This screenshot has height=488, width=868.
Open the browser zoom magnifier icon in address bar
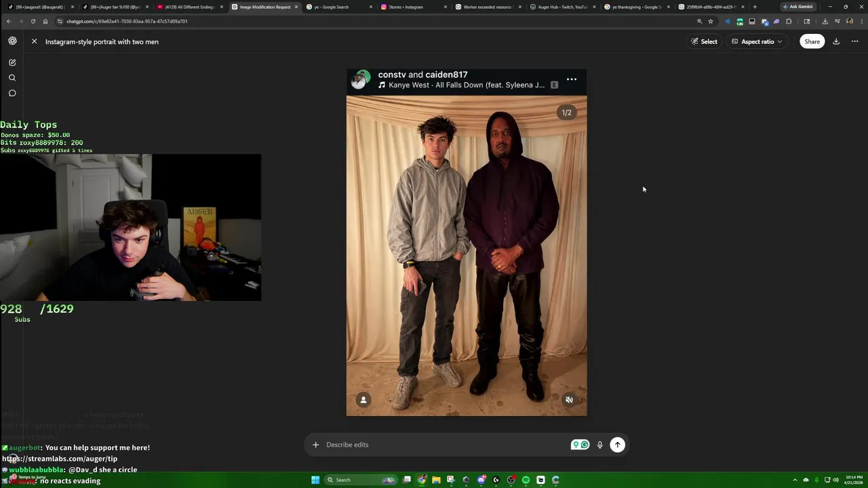pyautogui.click(x=699, y=21)
